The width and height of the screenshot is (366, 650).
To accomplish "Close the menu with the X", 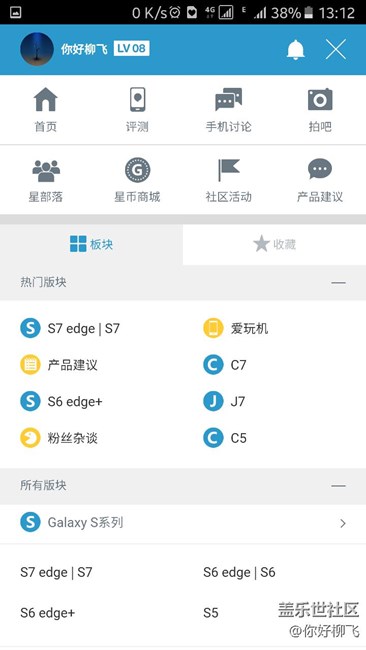I will click(336, 50).
